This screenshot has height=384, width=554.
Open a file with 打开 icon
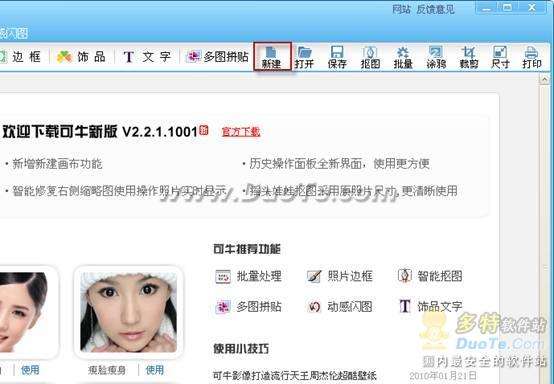pyautogui.click(x=304, y=57)
